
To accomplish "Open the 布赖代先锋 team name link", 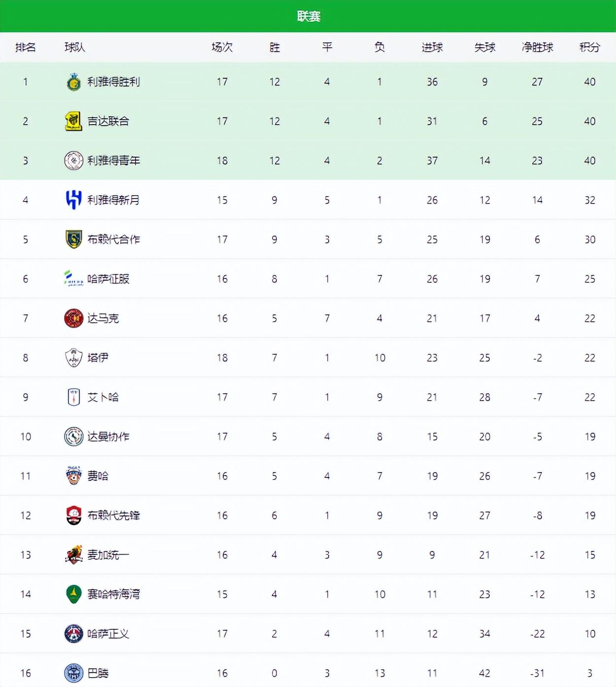I will [114, 515].
